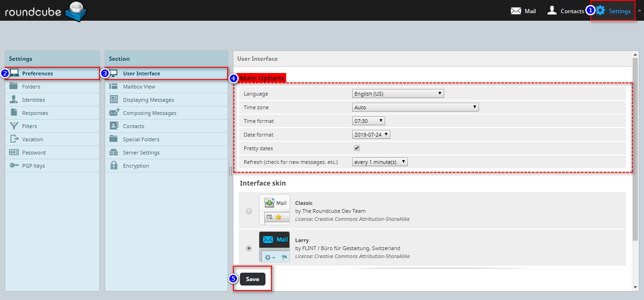The height and width of the screenshot is (300, 644).
Task: Open the Refresh interval dropdown
Action: coord(380,162)
